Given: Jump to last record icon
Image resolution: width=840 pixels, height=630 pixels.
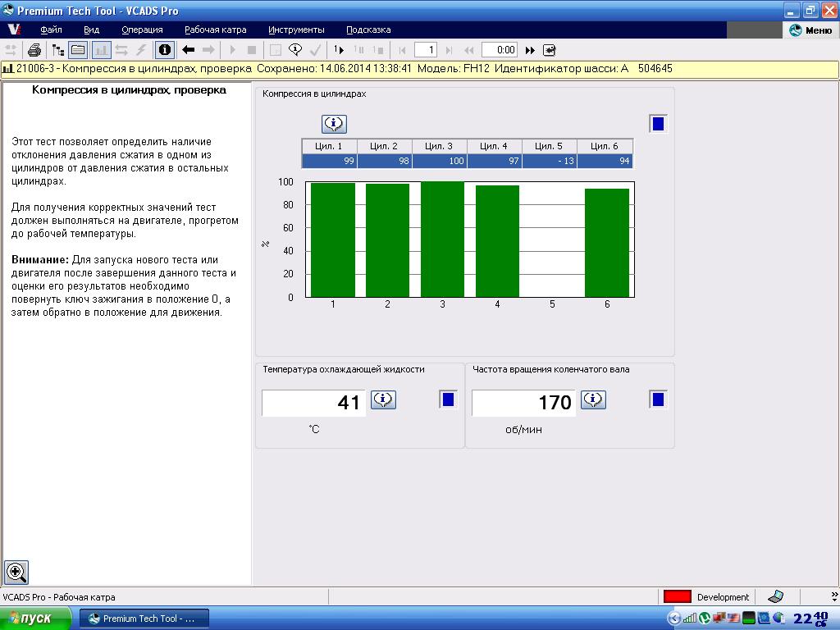Looking at the screenshot, I should 449,50.
